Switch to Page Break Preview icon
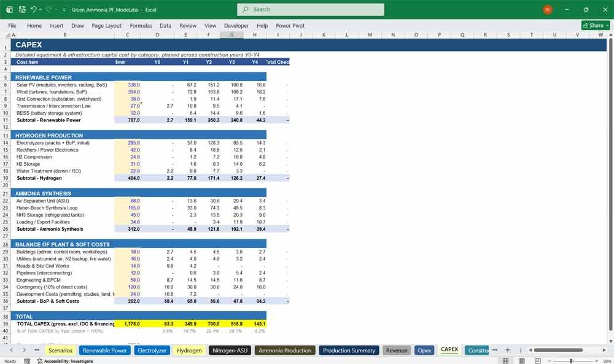 (x=538, y=361)
